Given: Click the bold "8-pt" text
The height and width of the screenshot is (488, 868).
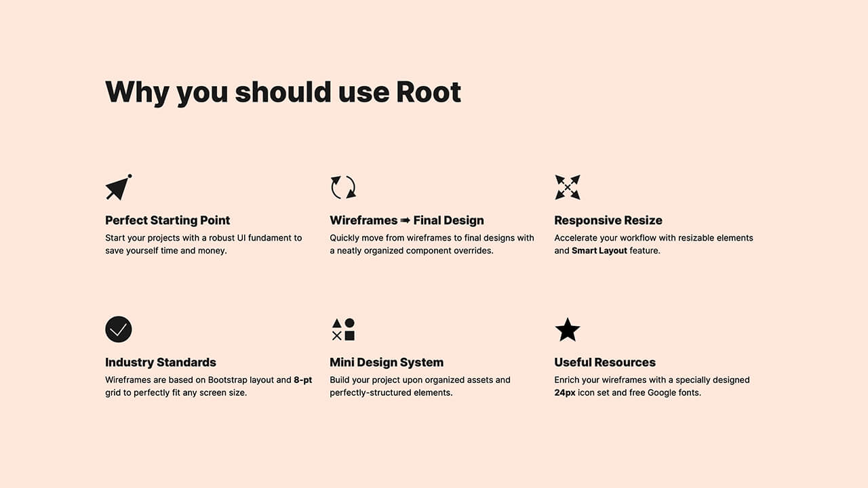Looking at the screenshot, I should pyautogui.click(x=302, y=380).
